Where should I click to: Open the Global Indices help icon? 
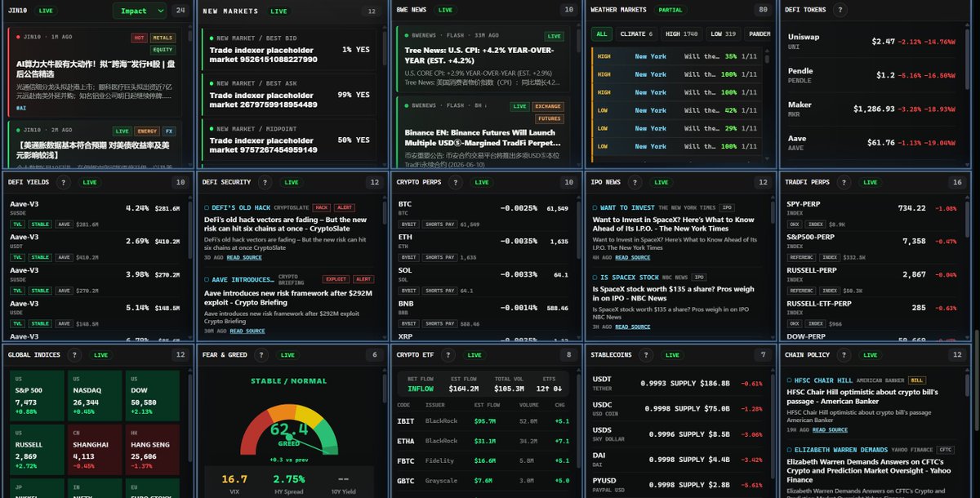pyautogui.click(x=75, y=355)
